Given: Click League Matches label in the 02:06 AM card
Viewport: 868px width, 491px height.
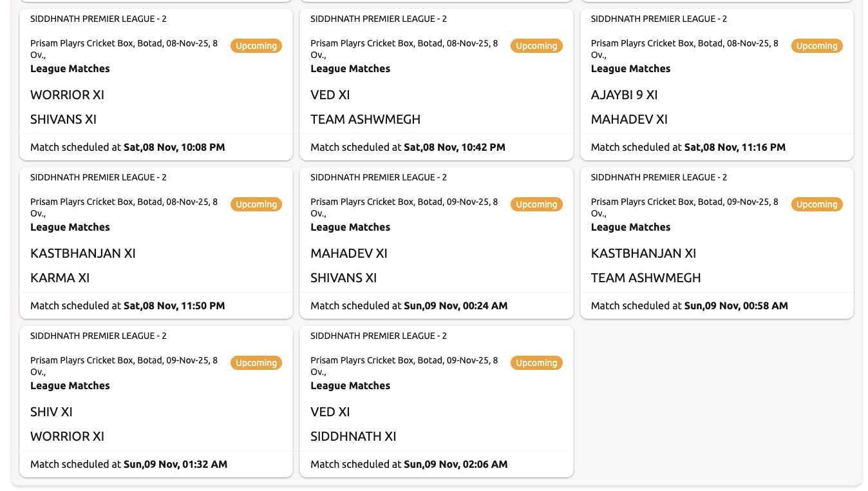Looking at the screenshot, I should pos(350,385).
